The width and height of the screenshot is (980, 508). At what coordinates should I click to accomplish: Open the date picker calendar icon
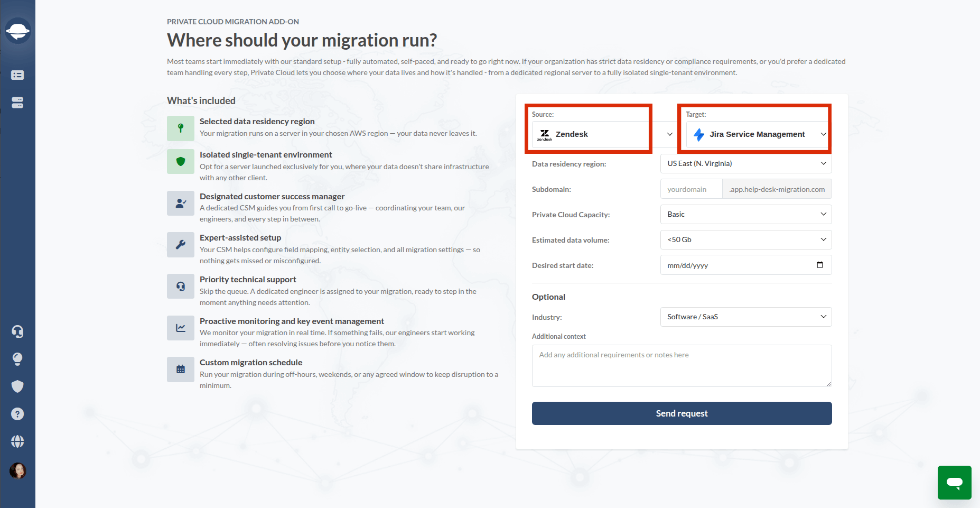click(x=820, y=265)
